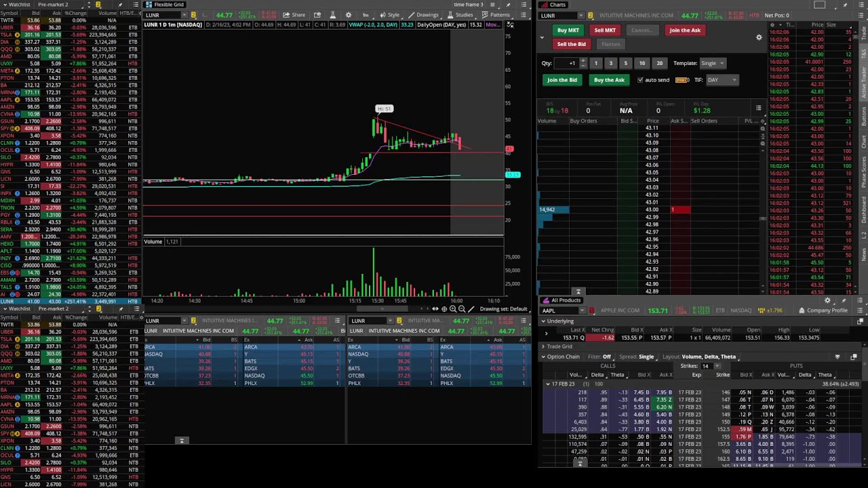Switch to the Trade side tab

[x=863, y=34]
